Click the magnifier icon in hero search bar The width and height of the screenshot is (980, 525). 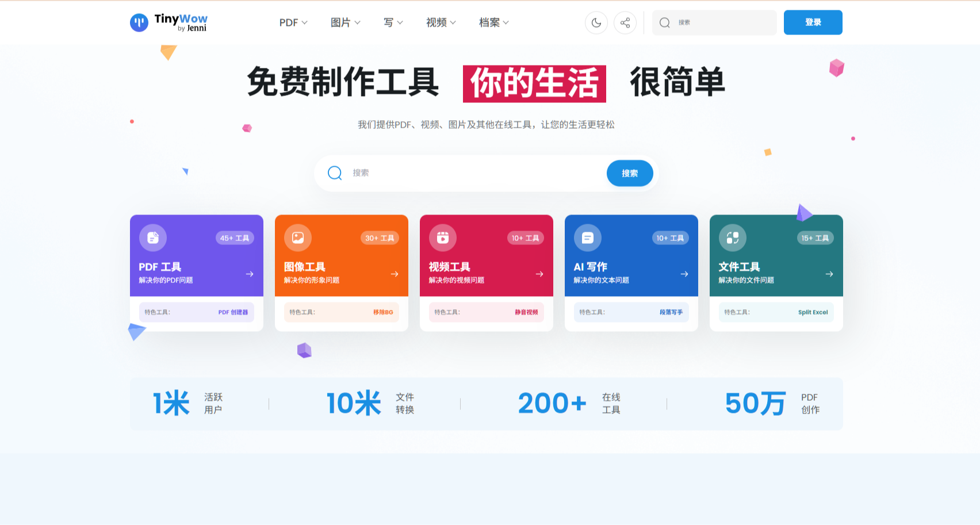335,173
